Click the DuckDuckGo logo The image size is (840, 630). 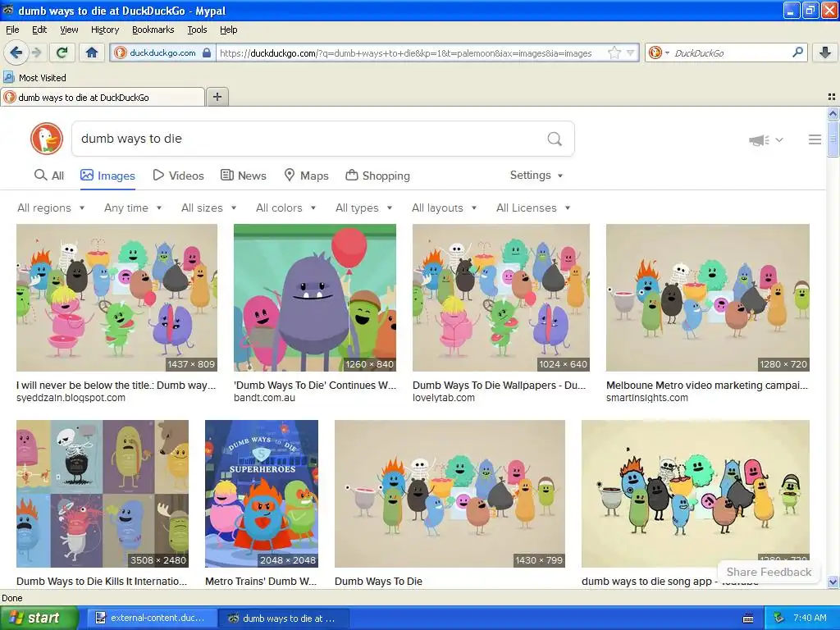click(x=47, y=139)
